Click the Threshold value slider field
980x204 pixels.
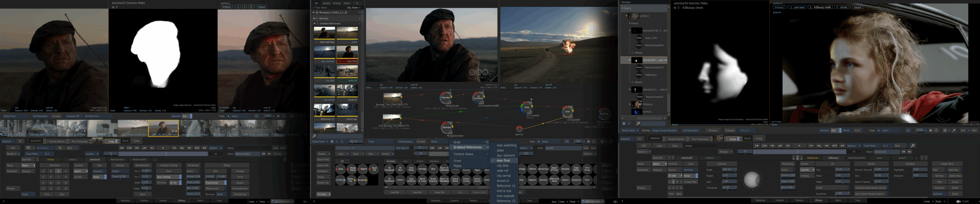point(729,188)
